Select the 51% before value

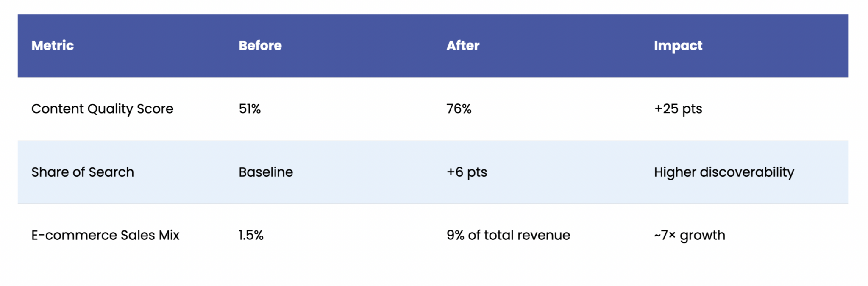(x=250, y=108)
